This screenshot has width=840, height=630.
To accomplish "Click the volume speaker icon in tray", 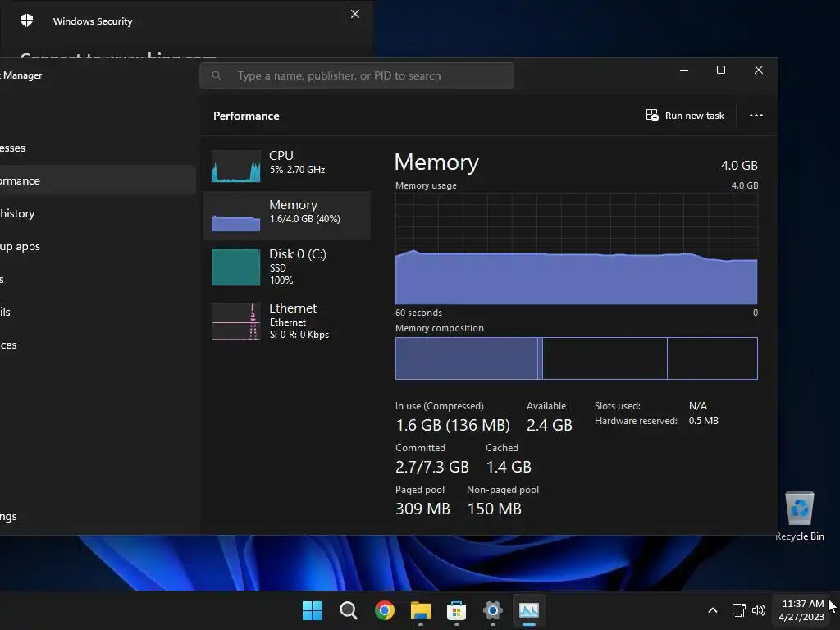I will coord(759,610).
